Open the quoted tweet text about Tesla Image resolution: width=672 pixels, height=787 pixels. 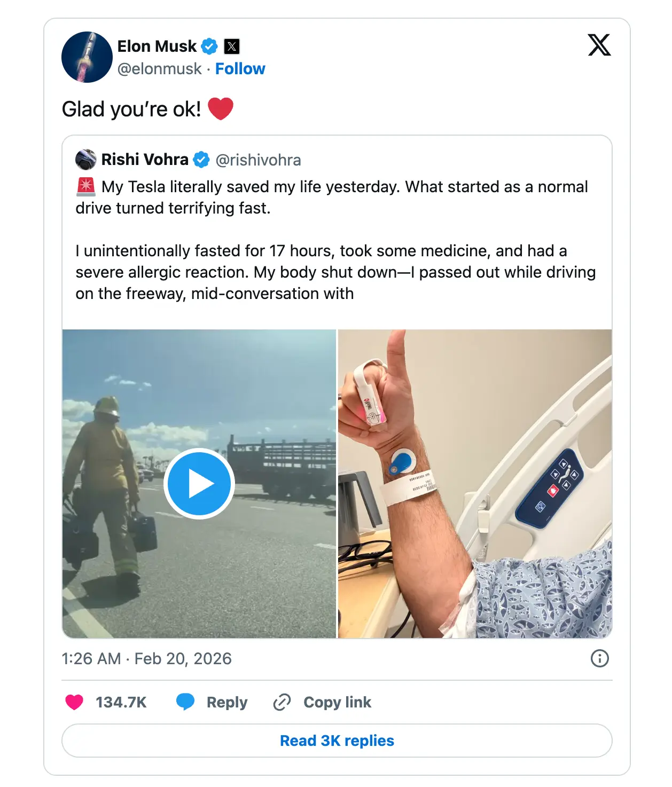[335, 240]
